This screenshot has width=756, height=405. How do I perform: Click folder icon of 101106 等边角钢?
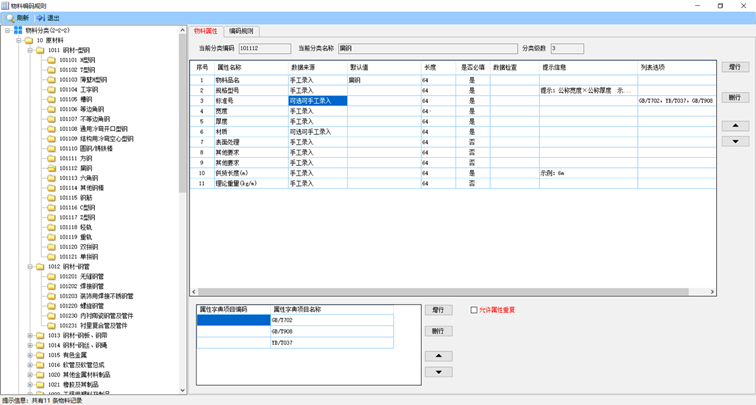pyautogui.click(x=52, y=109)
